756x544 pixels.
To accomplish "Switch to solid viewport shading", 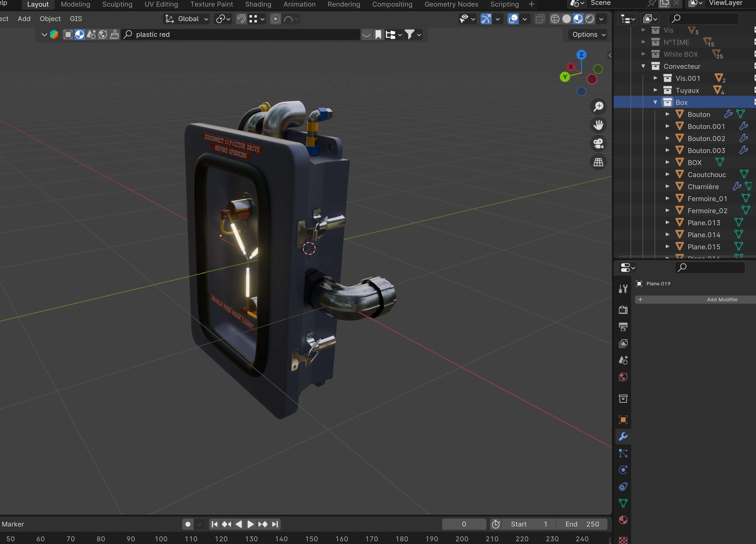I will click(566, 19).
